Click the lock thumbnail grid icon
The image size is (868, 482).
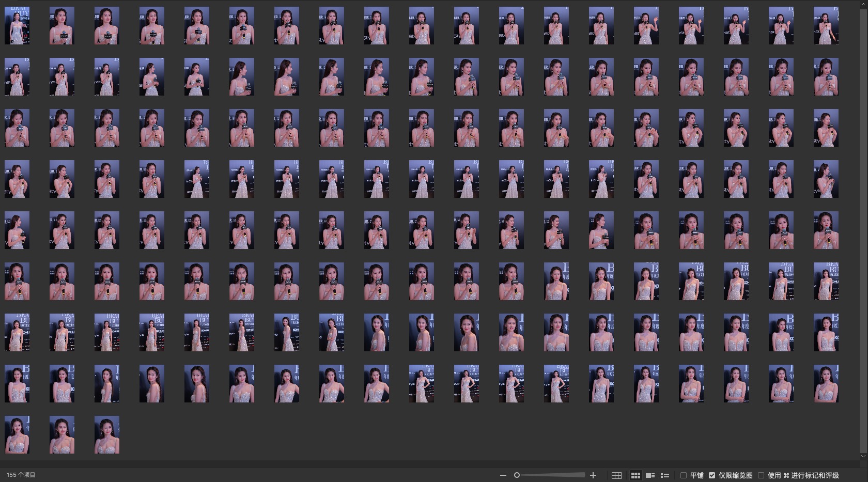(x=616, y=475)
